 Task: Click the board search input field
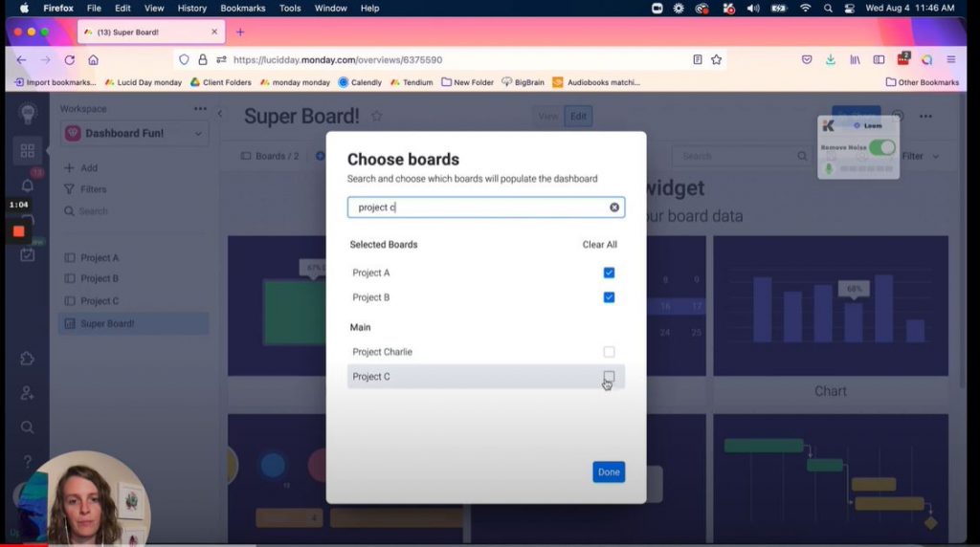click(485, 208)
